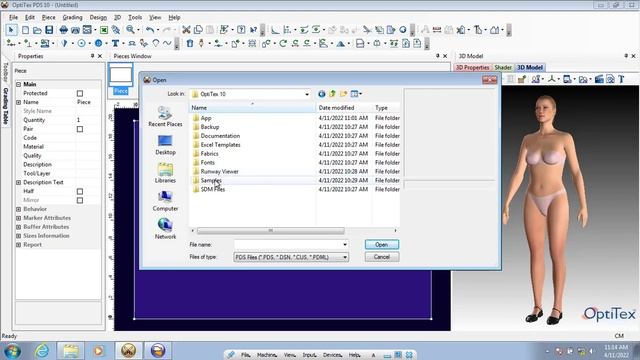Open the Grading menu
This screenshot has height=360, width=640.
(72, 18)
